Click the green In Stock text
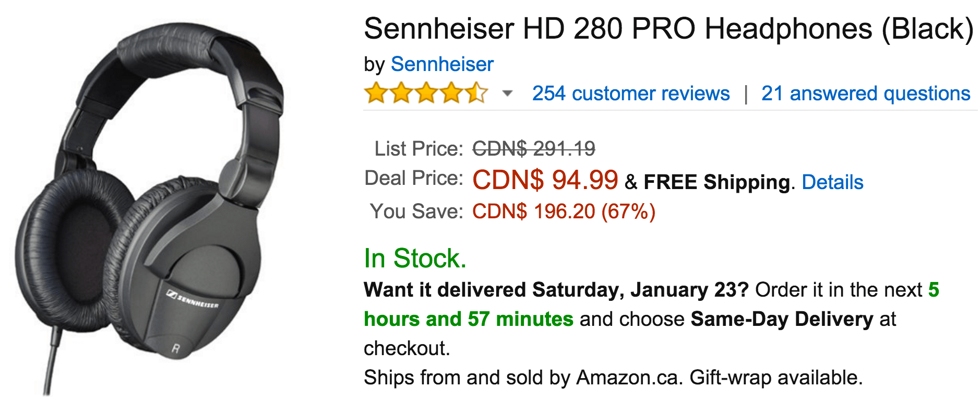The image size is (980, 399). (415, 257)
